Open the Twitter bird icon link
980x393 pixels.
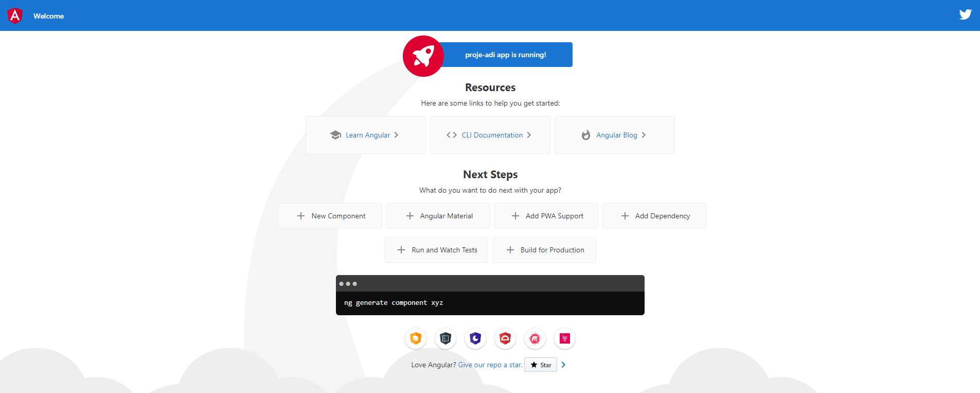click(x=965, y=14)
